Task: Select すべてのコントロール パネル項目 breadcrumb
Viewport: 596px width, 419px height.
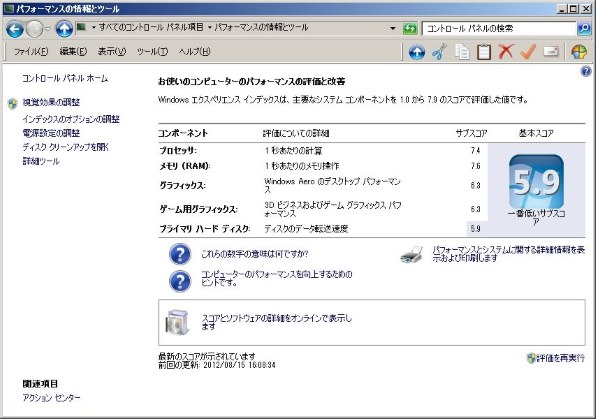Action: click(x=151, y=27)
